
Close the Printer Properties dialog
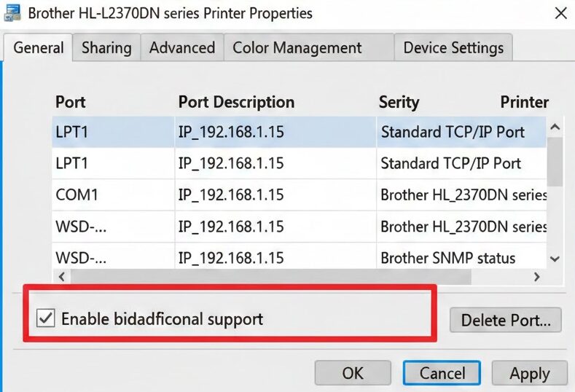coord(560,13)
